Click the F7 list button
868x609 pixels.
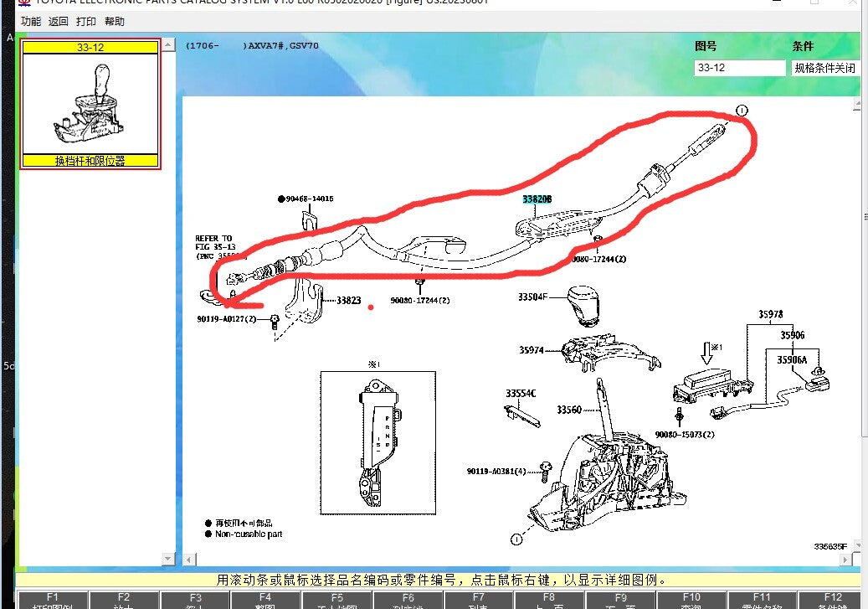pyautogui.click(x=479, y=600)
